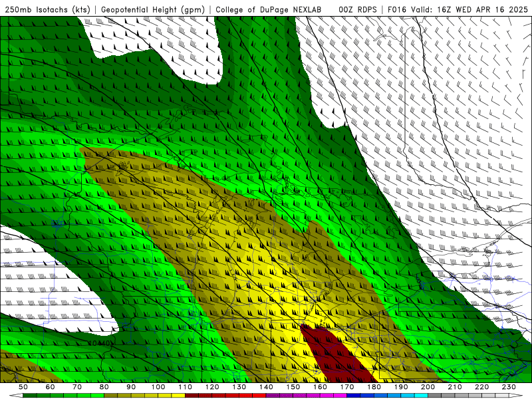The image size is (532, 399).
Task: Click the legend value "120"
Action: [212, 387]
